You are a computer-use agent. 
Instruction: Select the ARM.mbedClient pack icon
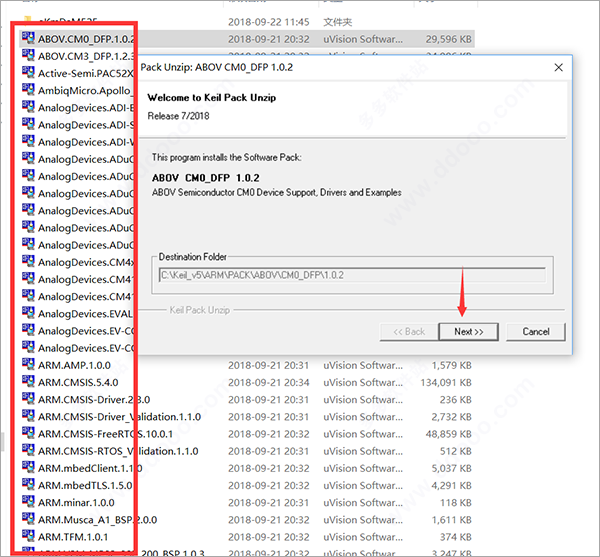point(28,468)
